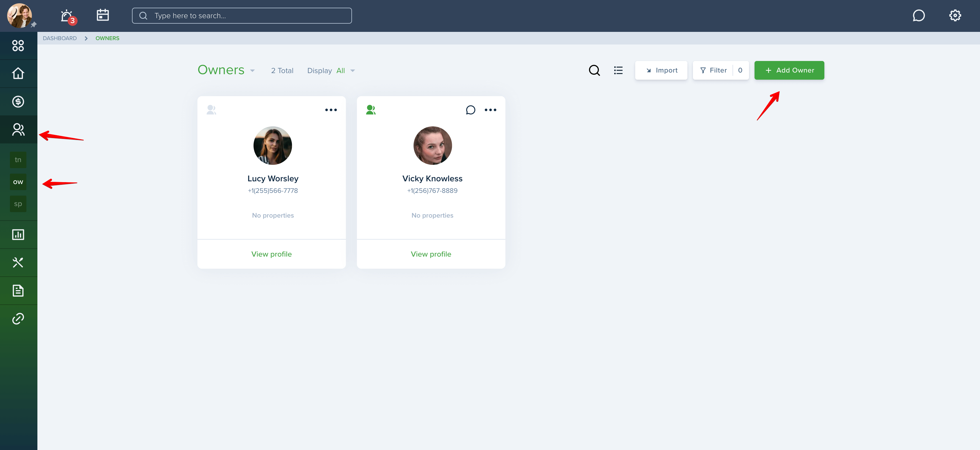Open the calendar icon in top bar

(x=103, y=15)
